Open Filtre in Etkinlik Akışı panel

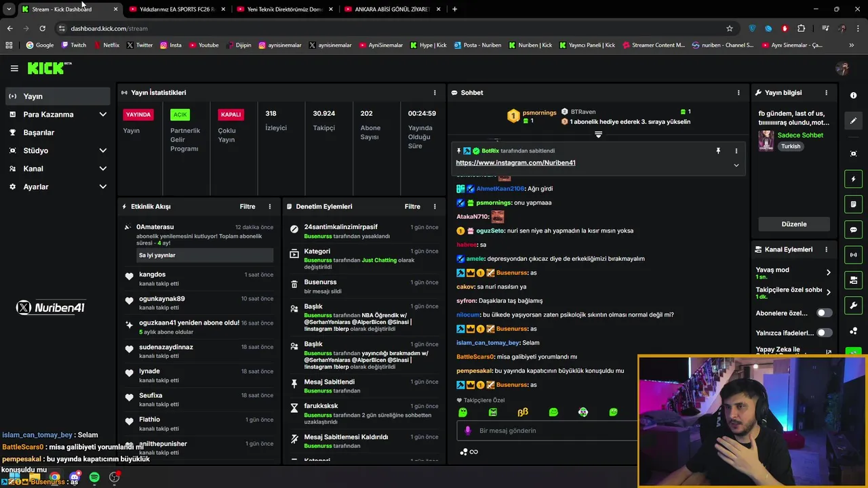point(248,207)
